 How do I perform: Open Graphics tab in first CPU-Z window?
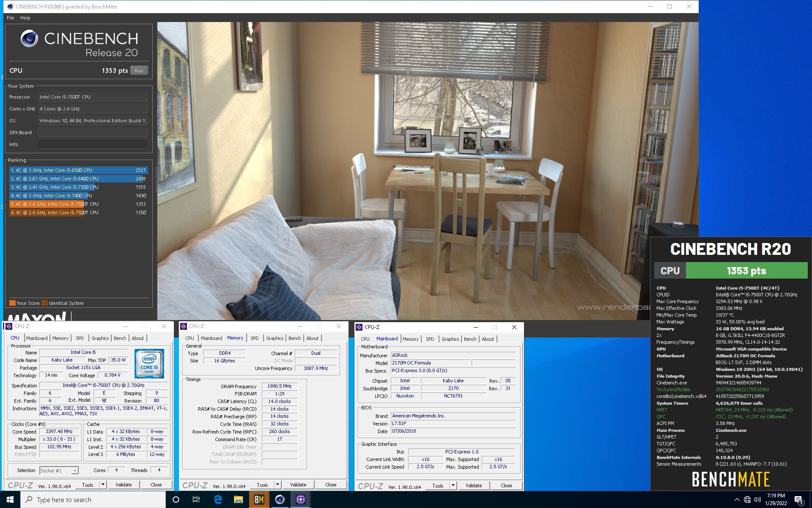[100, 338]
